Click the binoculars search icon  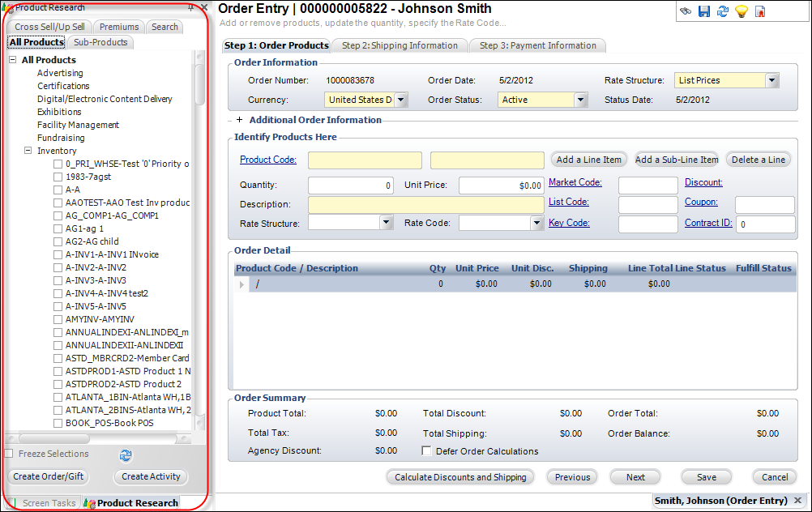point(686,11)
